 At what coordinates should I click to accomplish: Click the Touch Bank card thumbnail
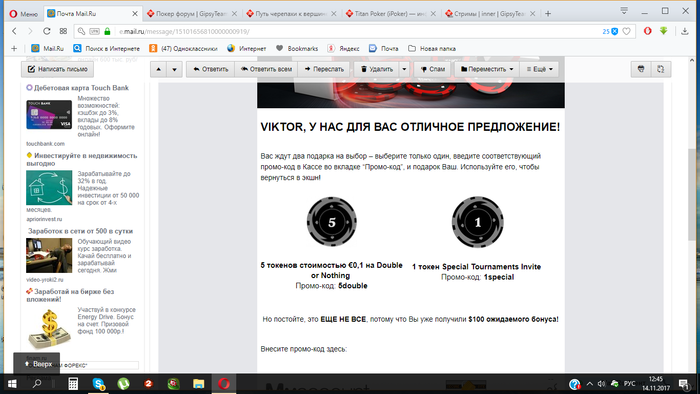tap(49, 115)
